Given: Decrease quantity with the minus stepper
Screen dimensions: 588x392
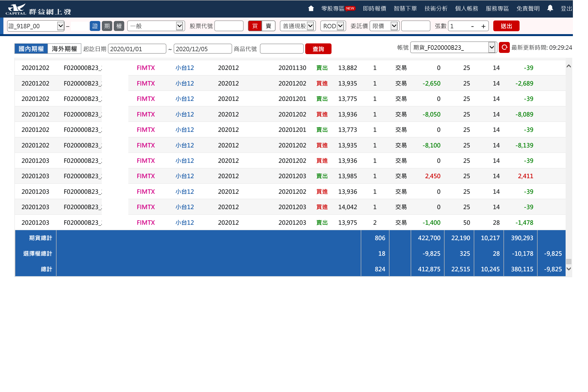Looking at the screenshot, I should coord(472,26).
